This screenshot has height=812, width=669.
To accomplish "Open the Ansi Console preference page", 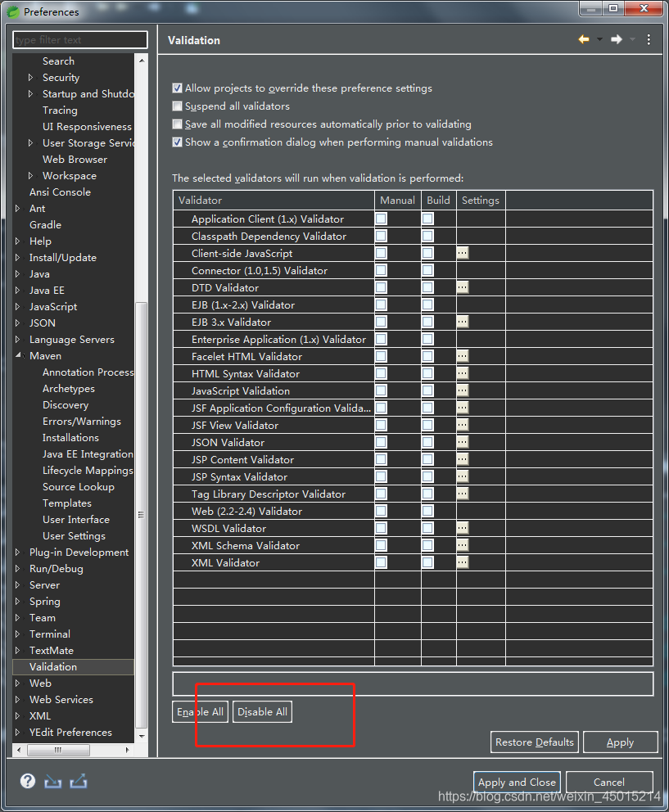I will point(60,192).
